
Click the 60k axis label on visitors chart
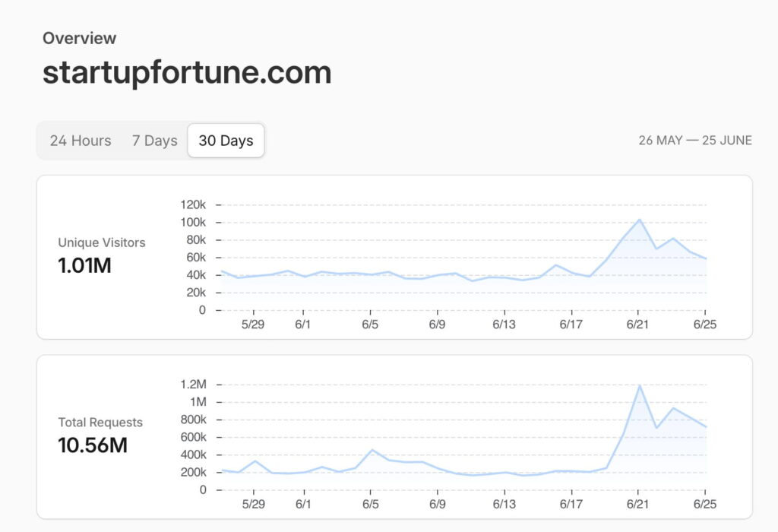pyautogui.click(x=196, y=258)
